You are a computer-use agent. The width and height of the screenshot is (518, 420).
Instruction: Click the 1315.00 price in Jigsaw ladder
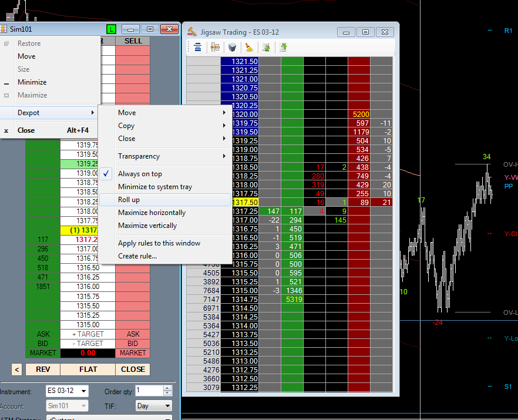(240, 290)
